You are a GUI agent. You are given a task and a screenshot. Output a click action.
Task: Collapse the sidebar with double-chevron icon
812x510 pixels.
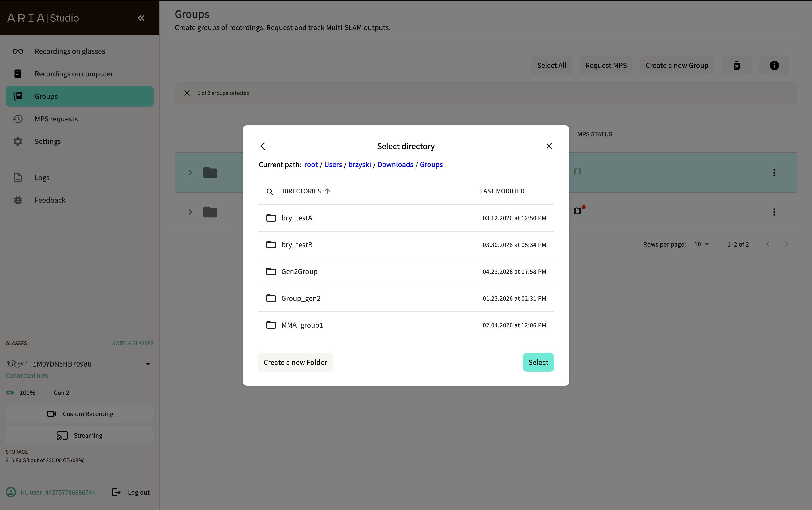click(x=141, y=18)
